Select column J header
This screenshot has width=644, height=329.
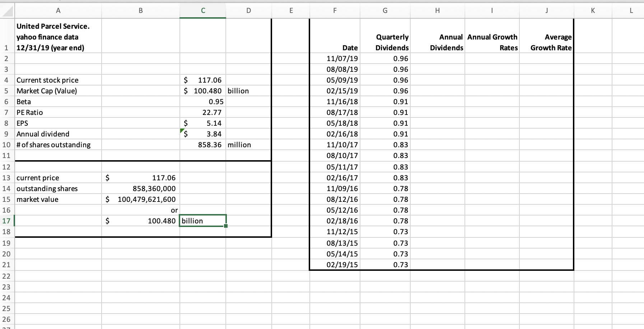pyautogui.click(x=546, y=10)
